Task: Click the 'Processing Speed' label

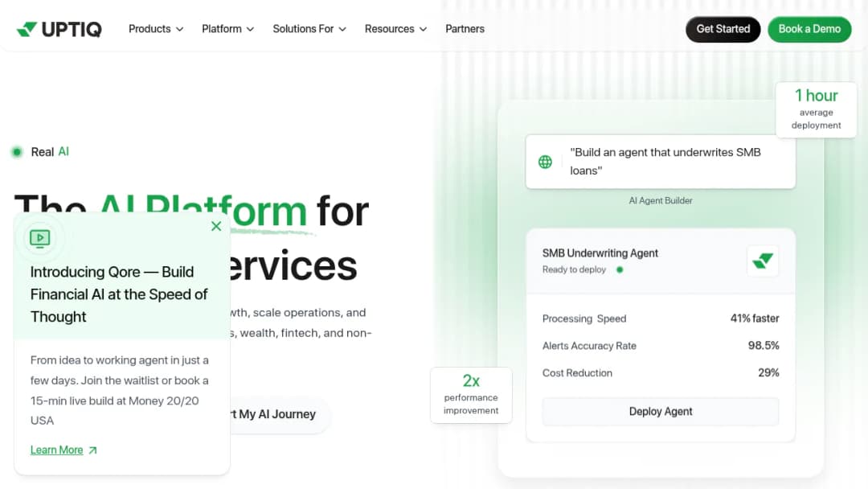Action: click(584, 318)
